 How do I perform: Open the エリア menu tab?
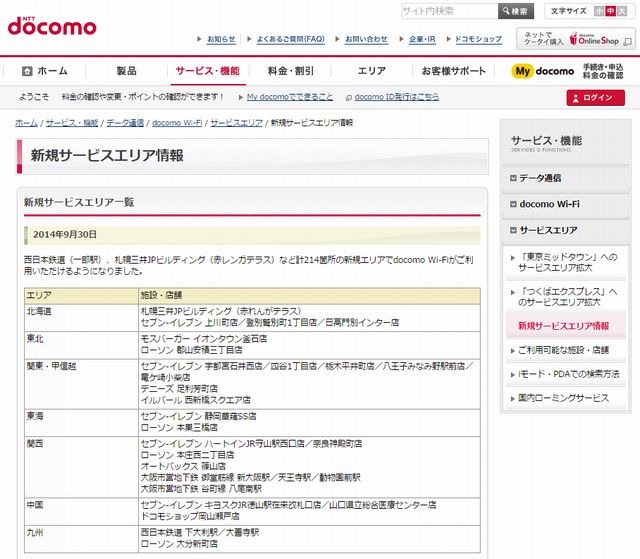371,71
